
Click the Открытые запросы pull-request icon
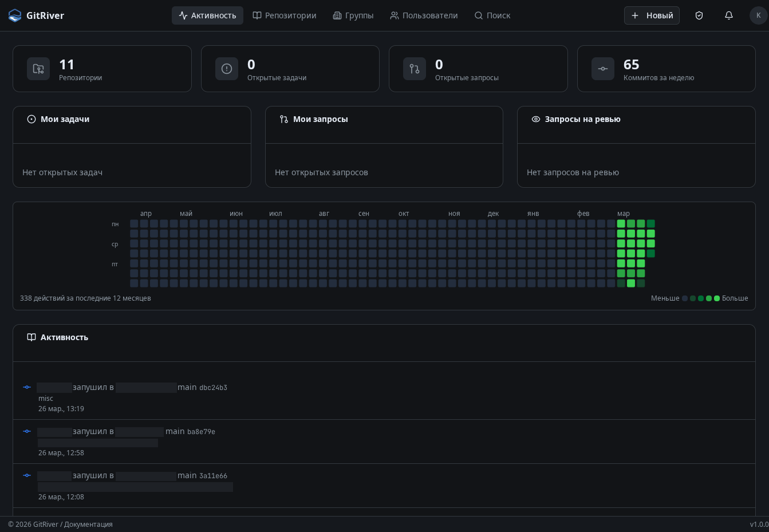click(415, 69)
